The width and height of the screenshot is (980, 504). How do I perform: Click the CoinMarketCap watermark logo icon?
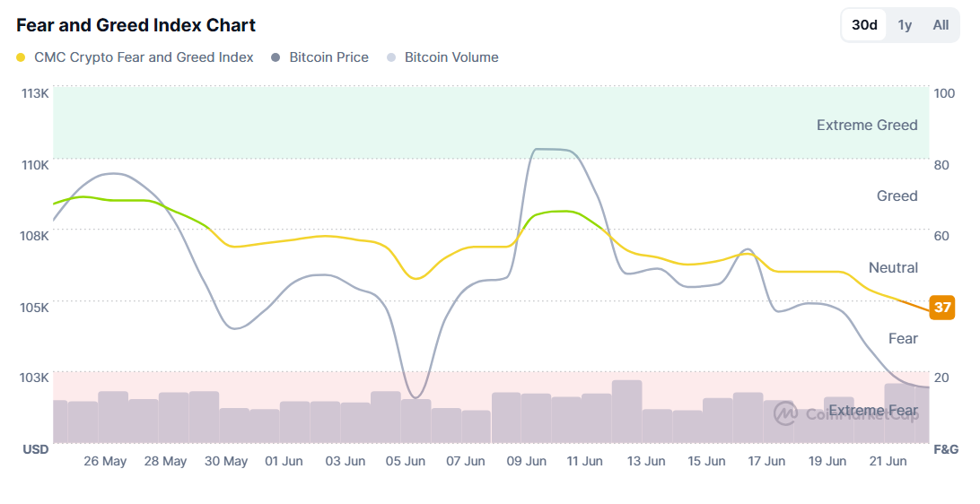(786, 413)
